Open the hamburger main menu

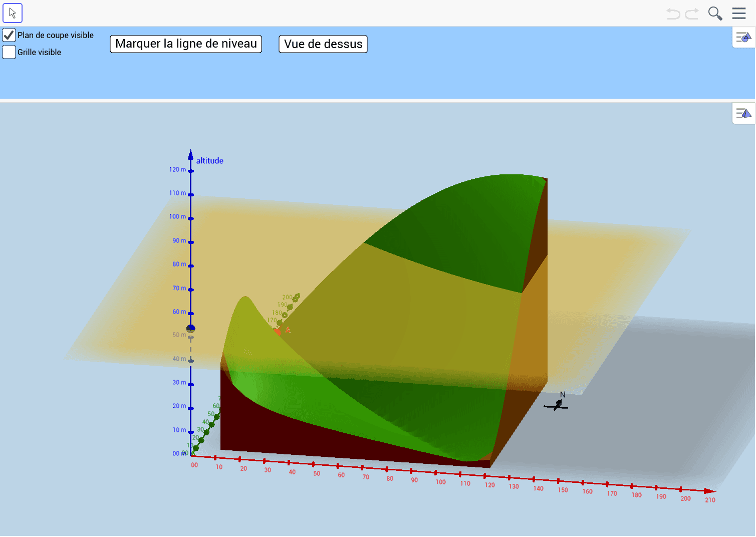pyautogui.click(x=739, y=13)
